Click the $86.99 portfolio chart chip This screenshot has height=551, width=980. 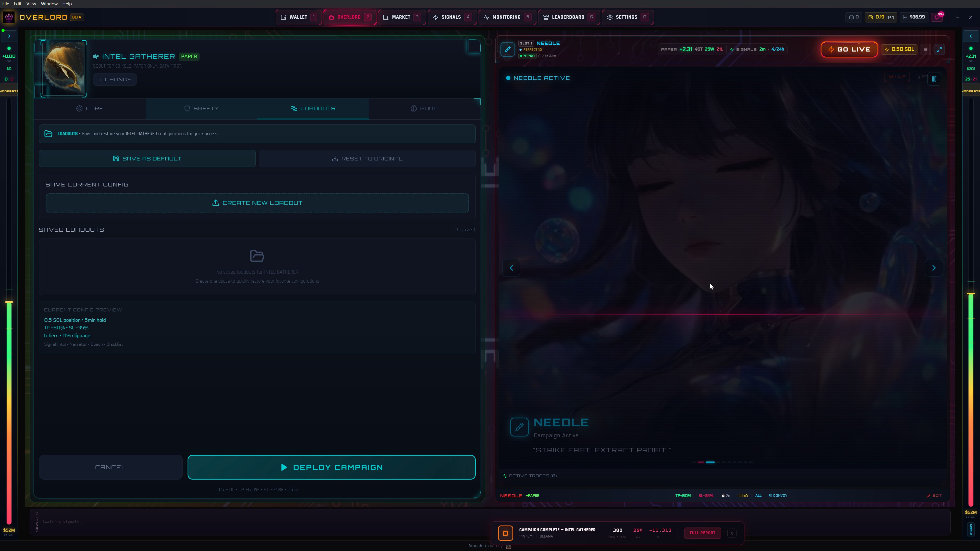point(914,17)
